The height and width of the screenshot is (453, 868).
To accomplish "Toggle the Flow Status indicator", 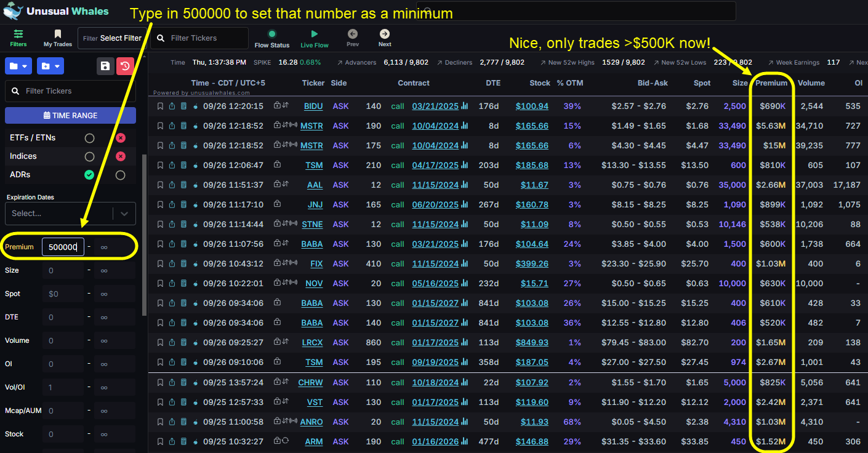I will 272,34.
